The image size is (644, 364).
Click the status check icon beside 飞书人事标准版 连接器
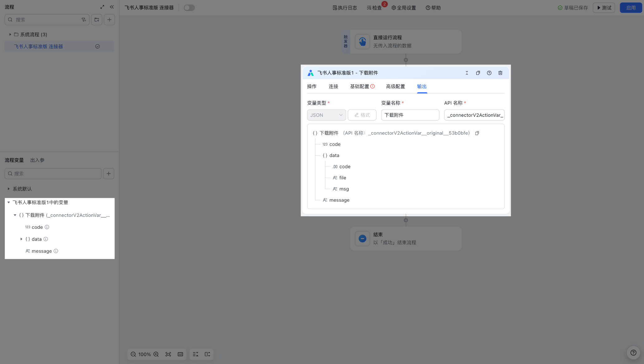97,46
